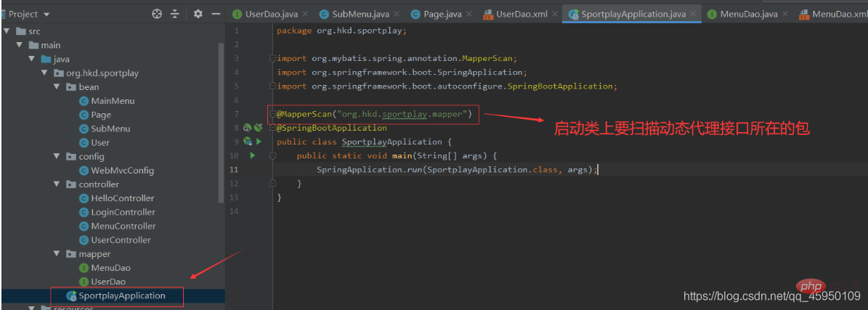Screen dimensions: 868x310
Task: Collapse the main folder
Action: [x=20, y=45]
